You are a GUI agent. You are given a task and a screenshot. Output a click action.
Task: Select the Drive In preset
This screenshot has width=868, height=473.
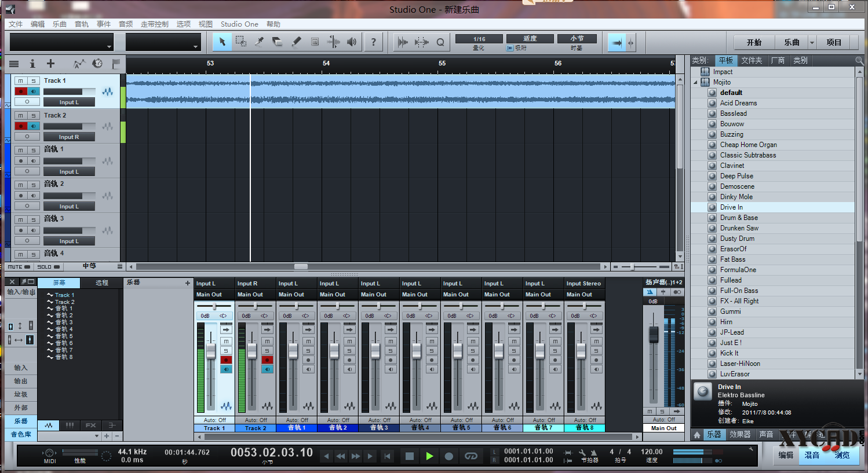click(772, 207)
